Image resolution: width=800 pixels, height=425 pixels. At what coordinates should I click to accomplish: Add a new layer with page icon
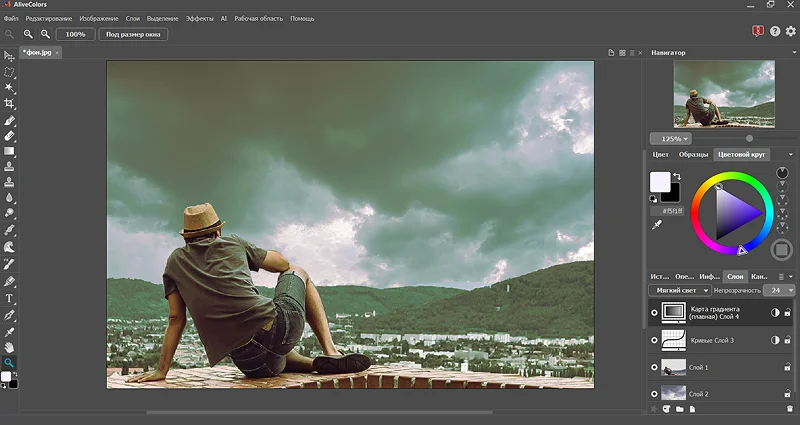click(x=692, y=409)
